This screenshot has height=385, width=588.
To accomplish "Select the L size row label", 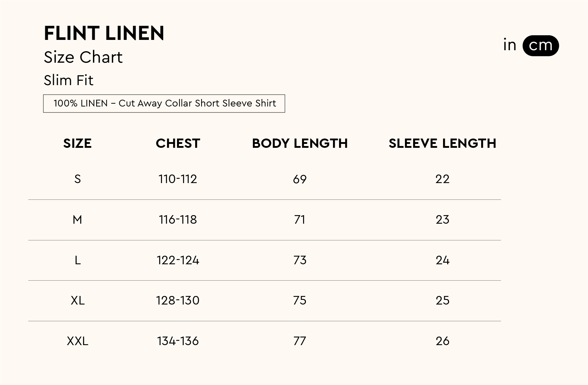I will [x=77, y=260].
